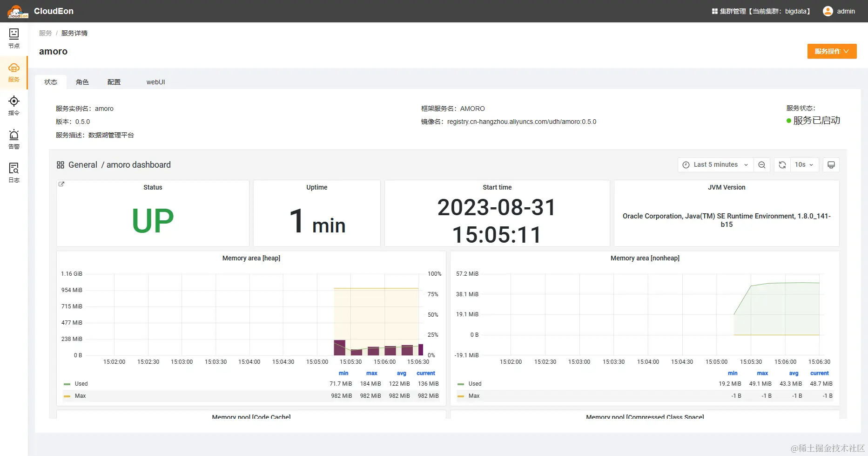Go to 服务 breadcrumb link
The height and width of the screenshot is (456, 868).
[46, 33]
